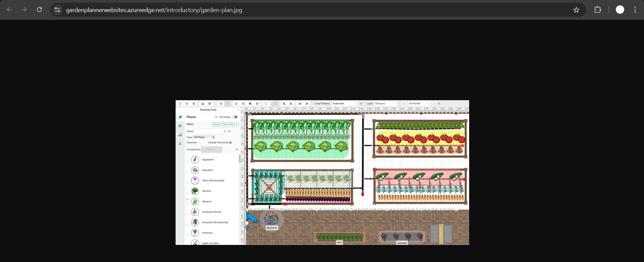
Task: Select Alyssum in the plant list
Action: 206,201
